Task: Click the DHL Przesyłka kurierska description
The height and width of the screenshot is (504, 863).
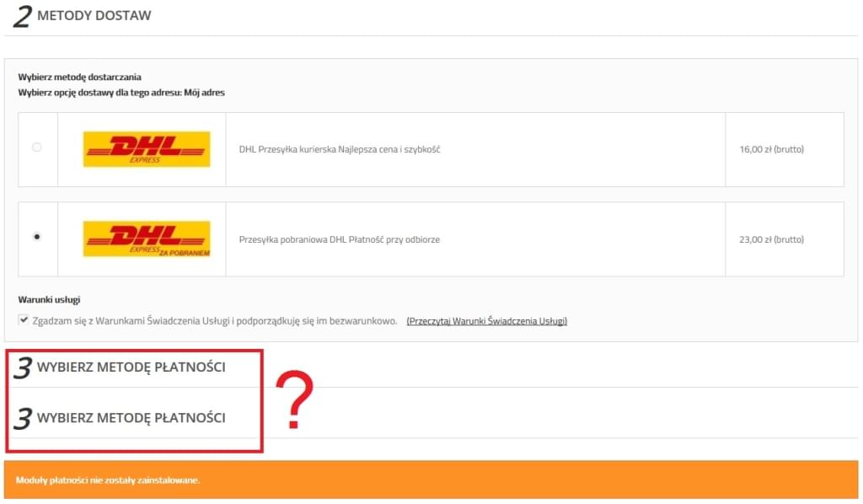Action: pos(340,149)
